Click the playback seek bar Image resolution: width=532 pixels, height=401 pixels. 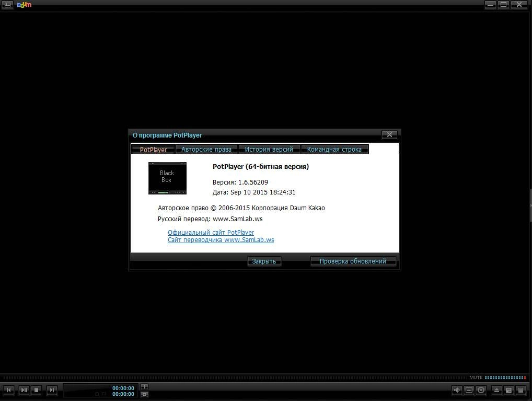tap(234, 377)
